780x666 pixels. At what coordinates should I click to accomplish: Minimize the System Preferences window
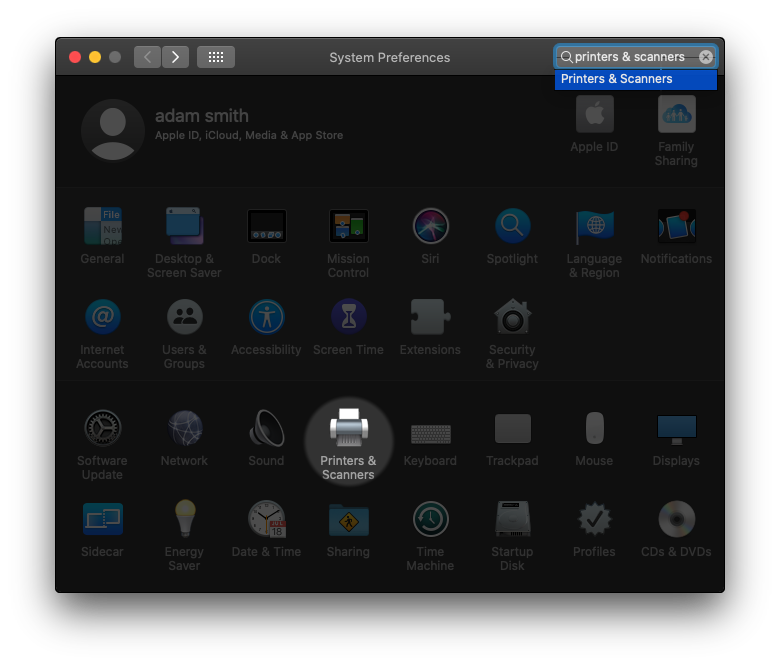point(95,57)
